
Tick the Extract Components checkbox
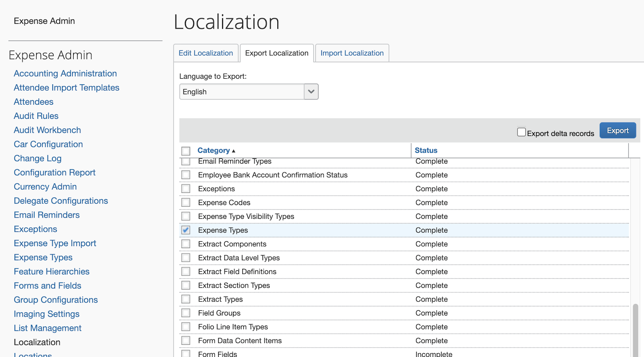click(186, 244)
